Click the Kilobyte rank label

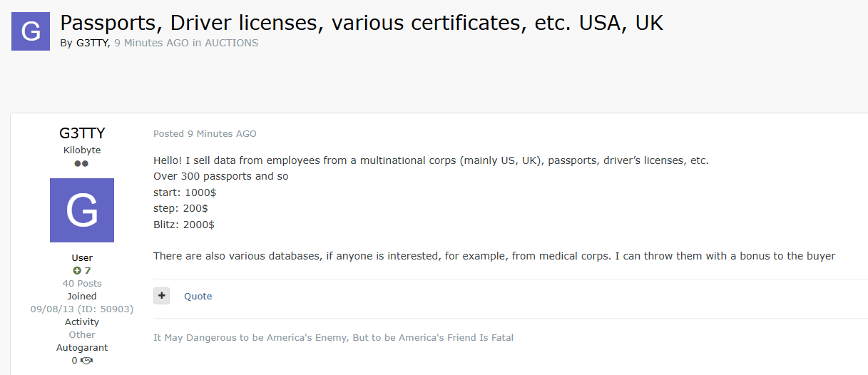click(x=82, y=150)
